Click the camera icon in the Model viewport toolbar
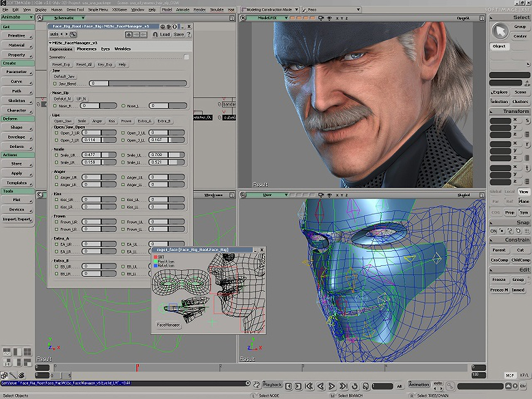This screenshot has width=532, height=399. (321, 18)
